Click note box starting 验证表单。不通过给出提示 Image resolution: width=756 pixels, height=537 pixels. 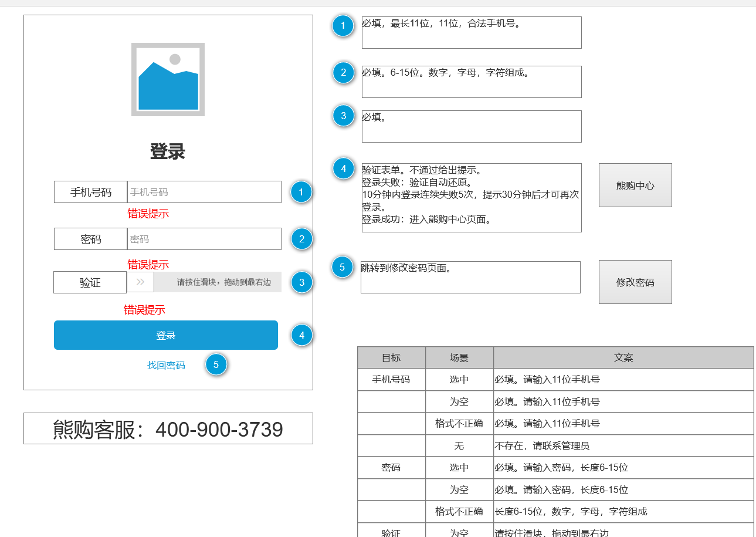click(x=472, y=198)
